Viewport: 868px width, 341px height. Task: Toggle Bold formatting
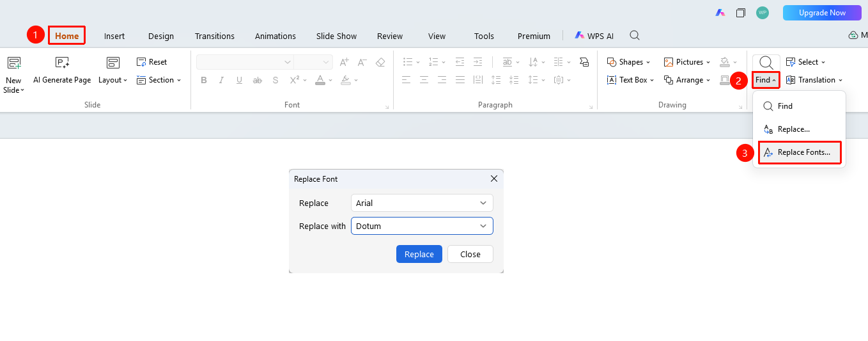point(204,80)
